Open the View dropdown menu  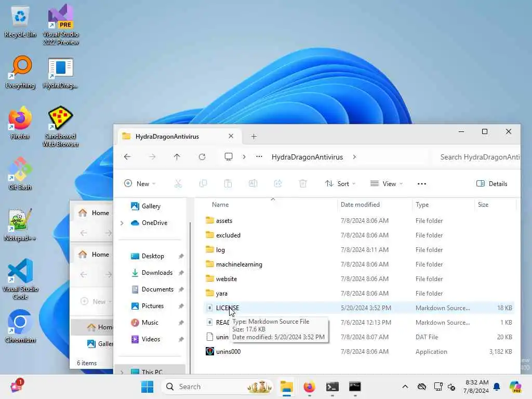tap(387, 183)
